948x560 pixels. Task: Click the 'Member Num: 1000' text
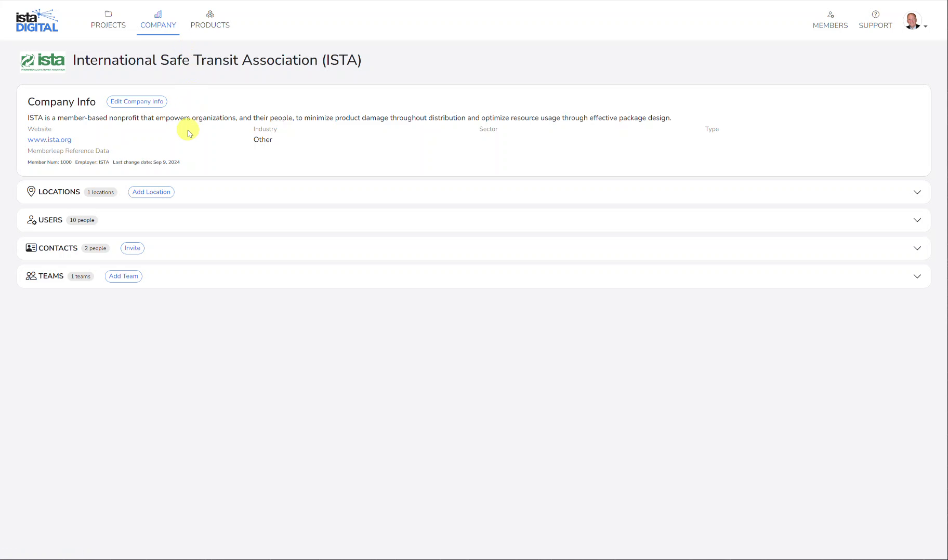point(49,162)
